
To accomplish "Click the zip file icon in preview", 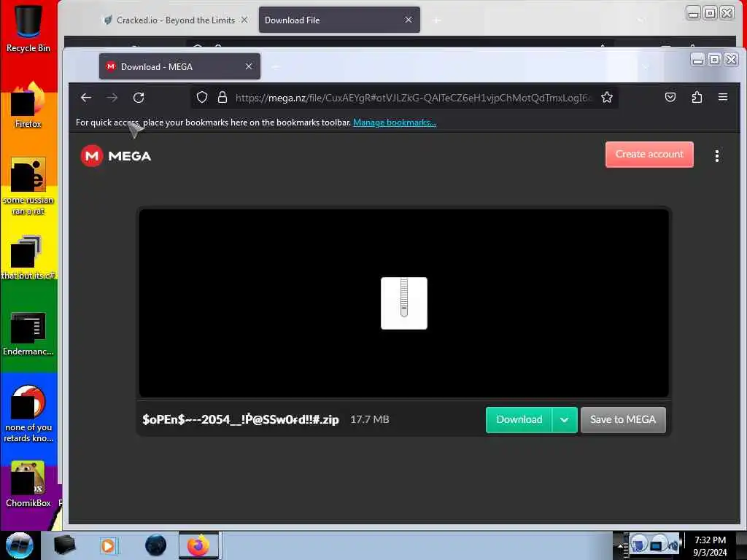I will point(404,303).
